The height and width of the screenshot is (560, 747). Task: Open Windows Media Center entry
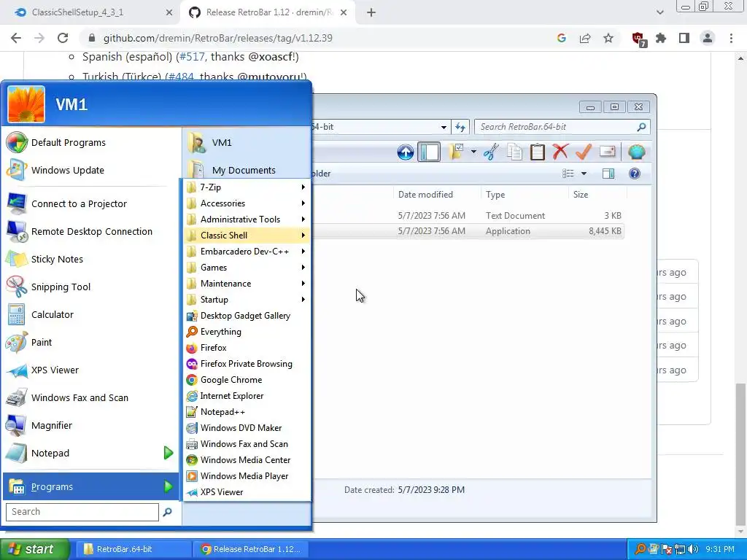coord(247,460)
